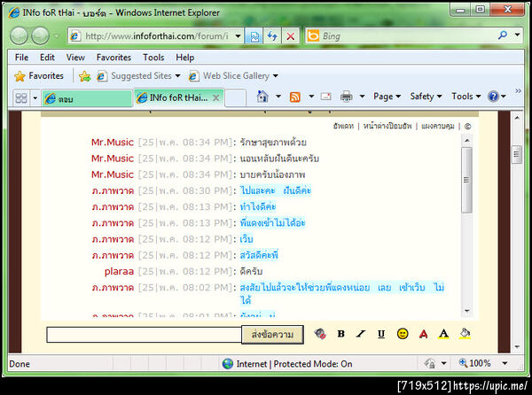This screenshot has height=395, width=532.
Task: Click the แผงควบคุม link
Action: click(438, 127)
